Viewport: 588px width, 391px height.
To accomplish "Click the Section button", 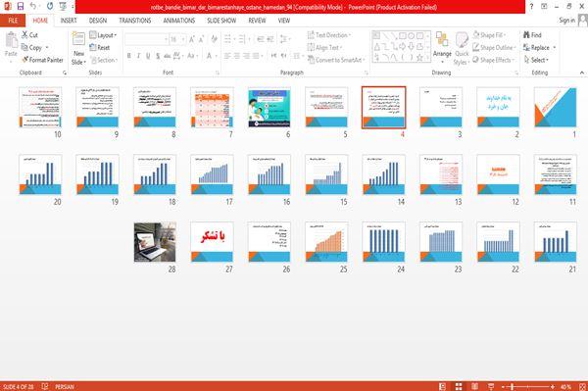I will click(104, 60).
